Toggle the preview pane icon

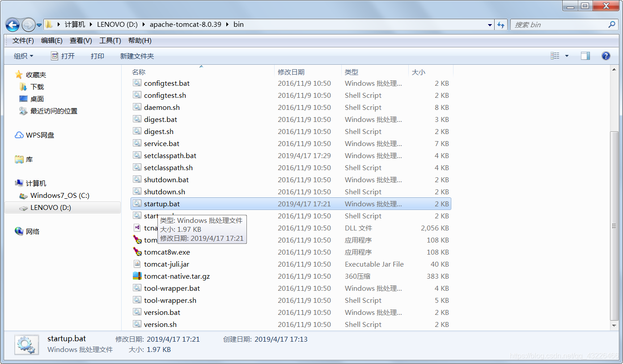pyautogui.click(x=585, y=56)
